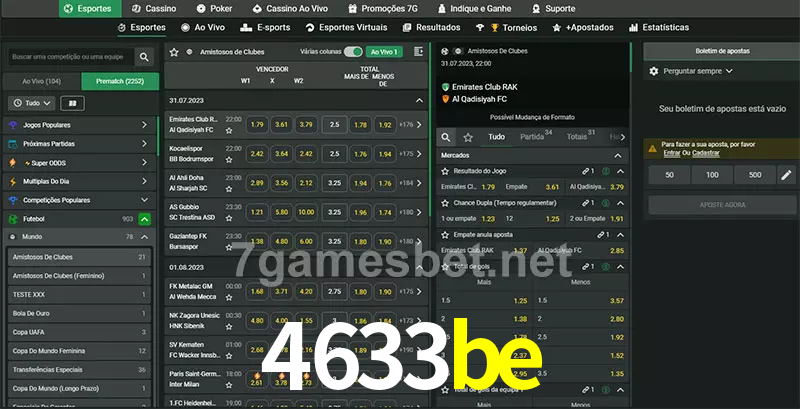Open Copa Do Mundo Feminina league
Viewport: 800px width, 409px height.
(79, 351)
